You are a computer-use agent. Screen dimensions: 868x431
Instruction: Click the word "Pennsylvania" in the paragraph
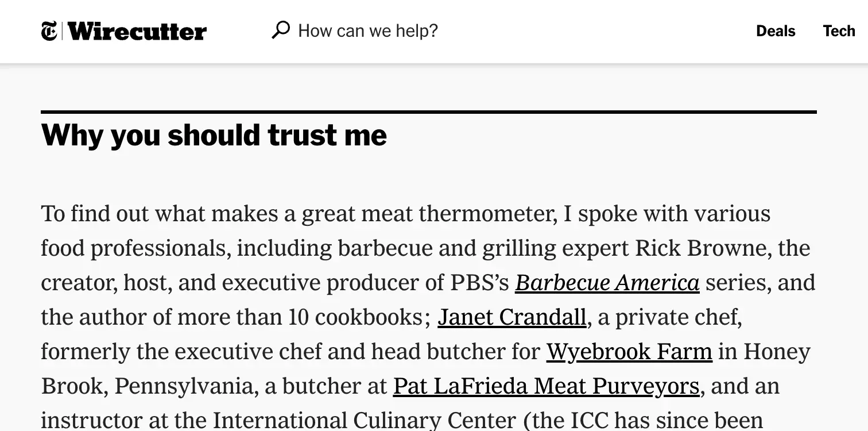(184, 386)
